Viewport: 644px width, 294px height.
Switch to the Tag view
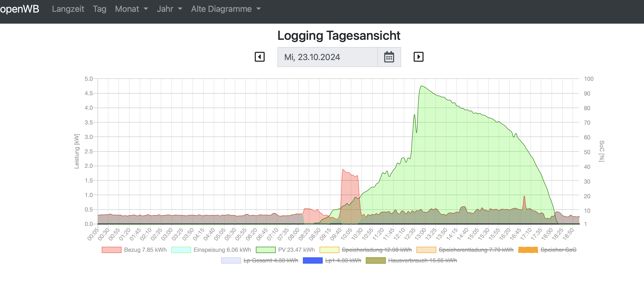tap(99, 9)
